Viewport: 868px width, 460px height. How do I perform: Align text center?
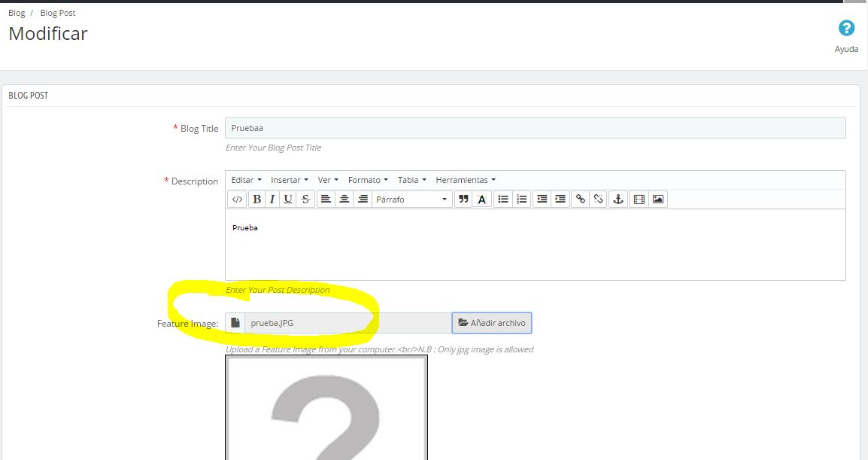click(344, 200)
